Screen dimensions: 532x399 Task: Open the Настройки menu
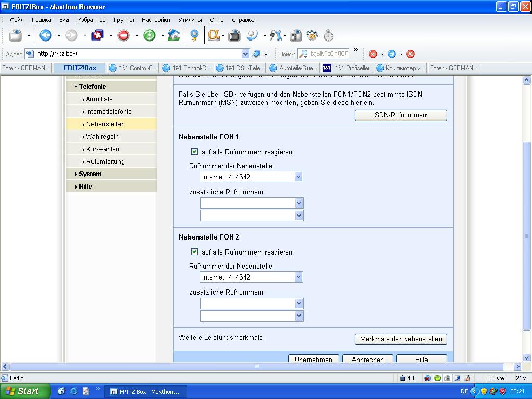coord(156,20)
